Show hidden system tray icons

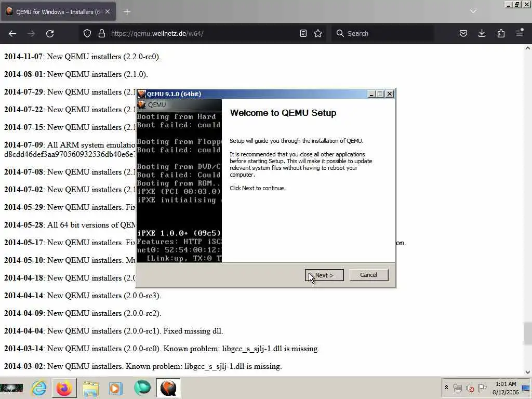coord(446,388)
